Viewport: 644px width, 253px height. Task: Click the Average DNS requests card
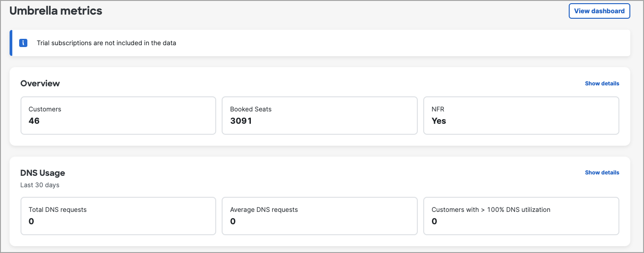coord(320,216)
